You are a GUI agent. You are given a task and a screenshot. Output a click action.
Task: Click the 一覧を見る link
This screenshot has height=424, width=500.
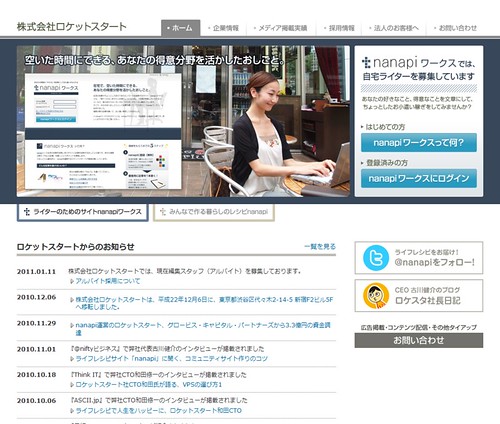320,247
